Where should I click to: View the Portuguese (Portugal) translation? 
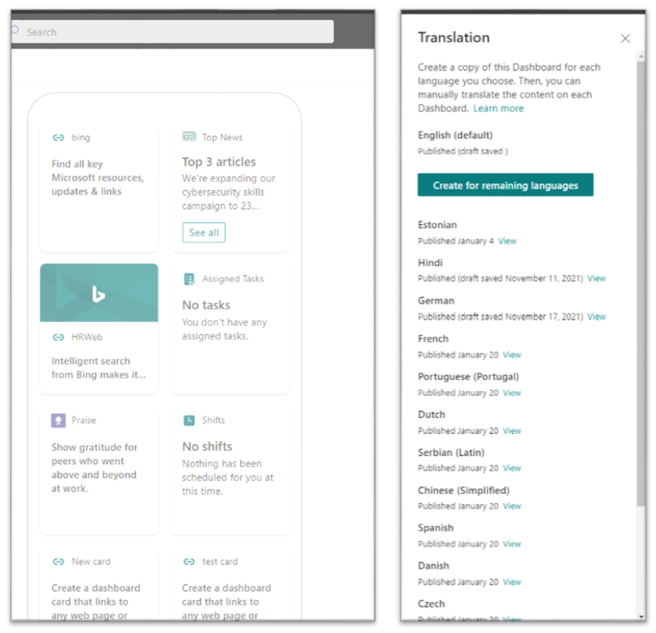click(x=512, y=393)
